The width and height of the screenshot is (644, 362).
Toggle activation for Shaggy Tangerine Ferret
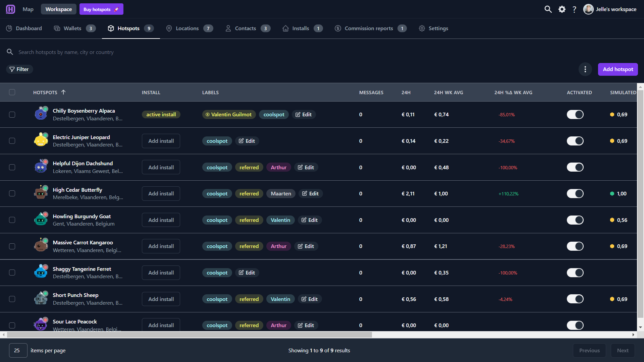575,273
